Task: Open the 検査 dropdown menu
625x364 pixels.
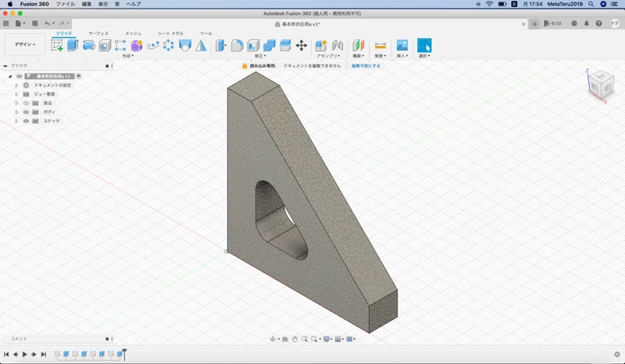Action: [x=380, y=55]
